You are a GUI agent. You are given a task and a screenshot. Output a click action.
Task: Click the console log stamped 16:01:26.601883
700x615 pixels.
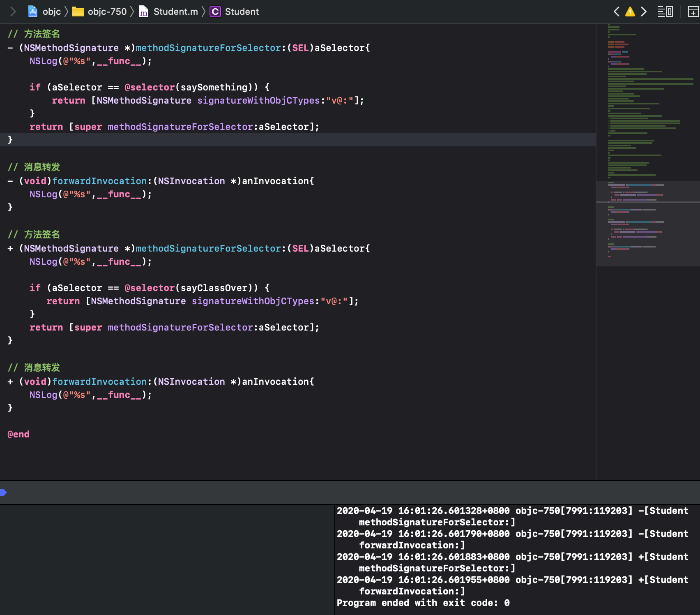click(x=513, y=562)
